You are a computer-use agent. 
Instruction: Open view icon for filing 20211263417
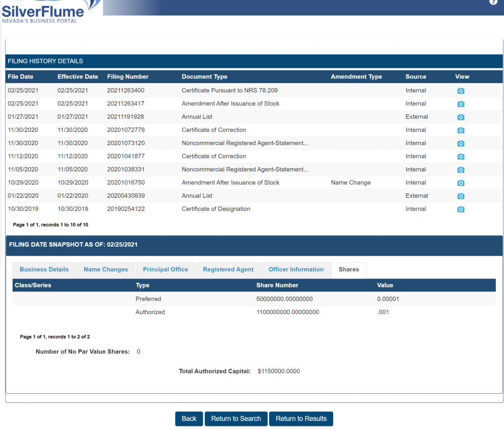click(x=461, y=104)
